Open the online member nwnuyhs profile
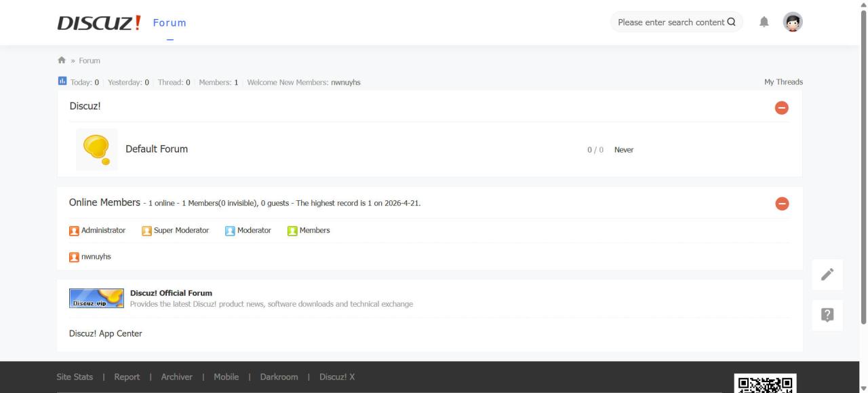 point(96,257)
